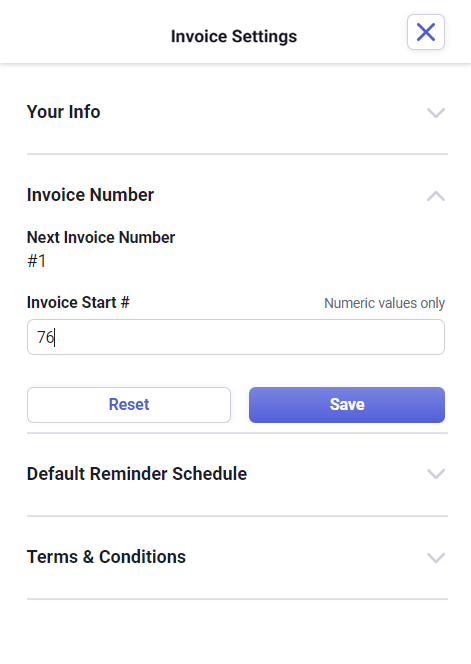The width and height of the screenshot is (471, 664).
Task: Open the Your Info section heading
Action: click(x=64, y=112)
